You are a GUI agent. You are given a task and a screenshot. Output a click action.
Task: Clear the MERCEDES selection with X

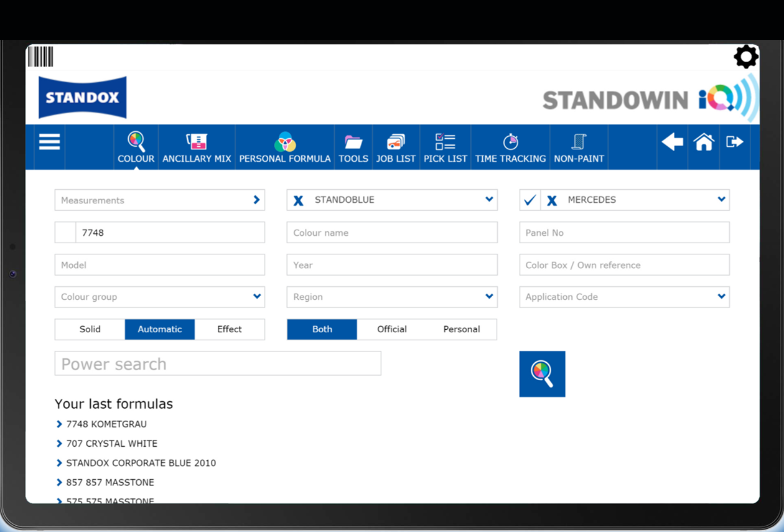552,200
